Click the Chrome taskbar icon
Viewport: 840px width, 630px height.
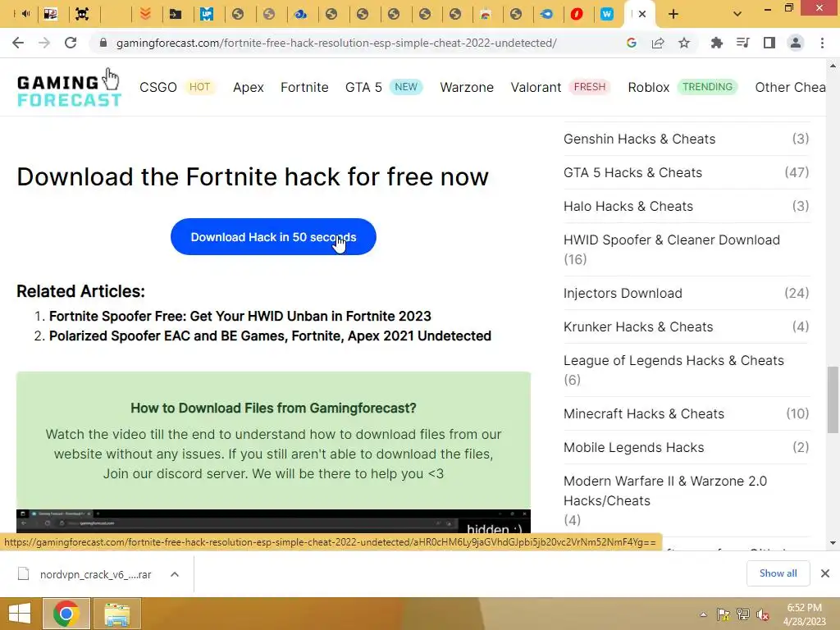click(x=66, y=614)
